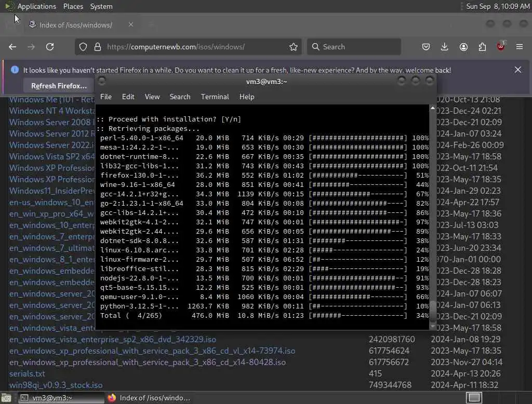Reload the current Firefox page
Image resolution: width=532 pixels, height=404 pixels.
tap(50, 47)
